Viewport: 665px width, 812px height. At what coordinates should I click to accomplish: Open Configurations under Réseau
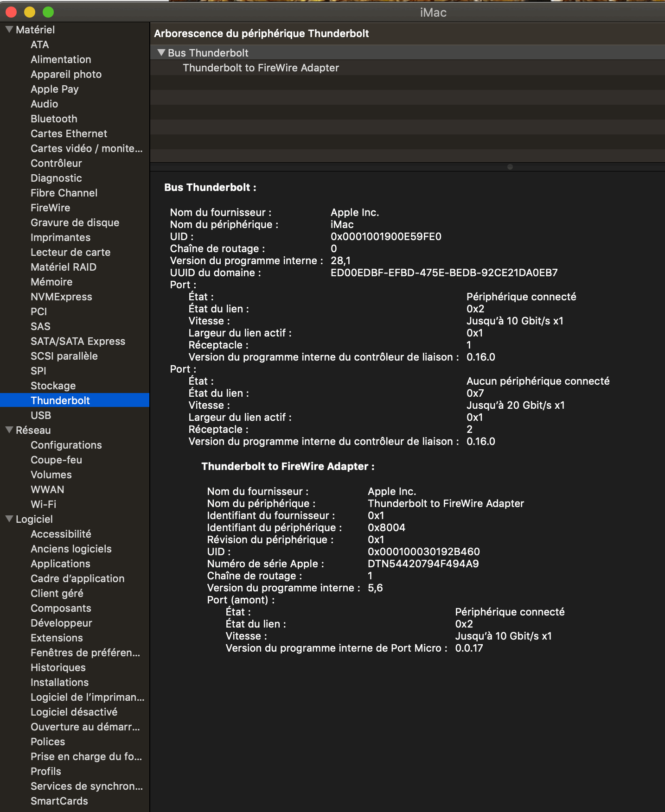click(66, 445)
